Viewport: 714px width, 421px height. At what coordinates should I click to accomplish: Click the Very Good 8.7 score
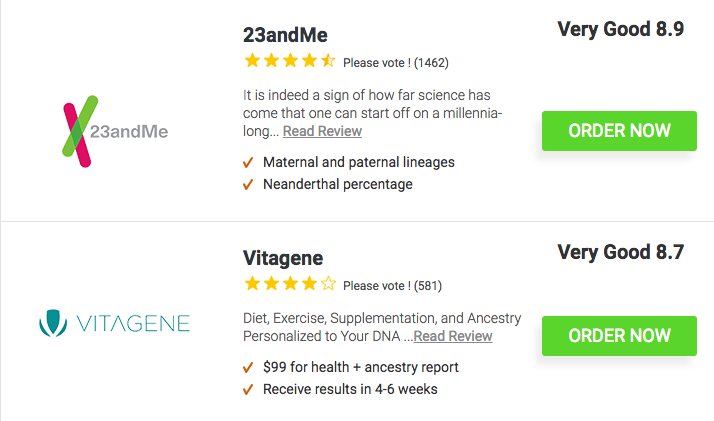pos(620,252)
